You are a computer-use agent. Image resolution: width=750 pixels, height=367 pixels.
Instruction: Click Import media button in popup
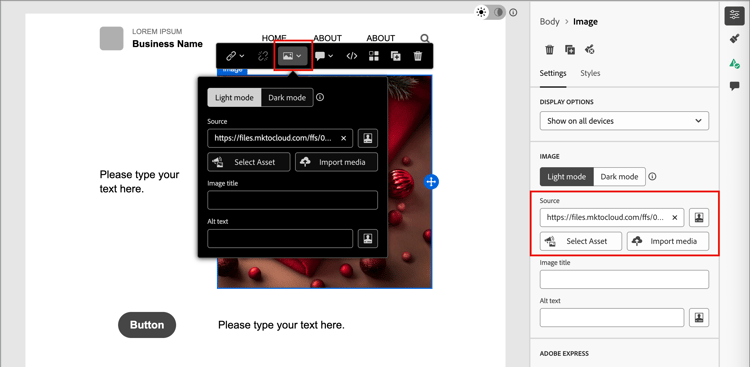tap(336, 162)
